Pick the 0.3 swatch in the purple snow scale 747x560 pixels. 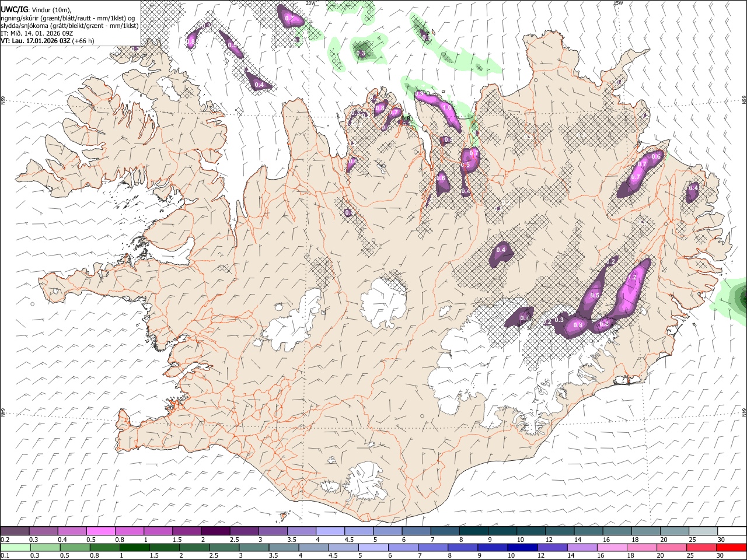pos(43,531)
